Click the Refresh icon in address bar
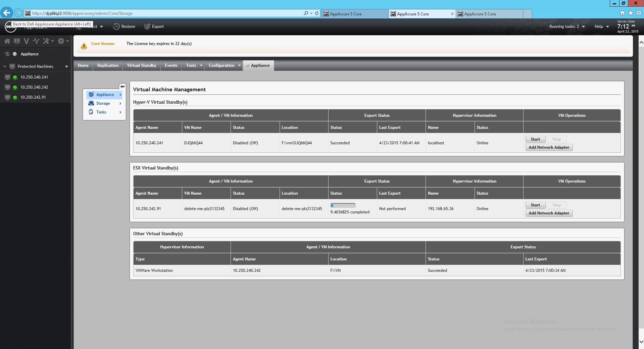644x349 pixels. coord(316,13)
